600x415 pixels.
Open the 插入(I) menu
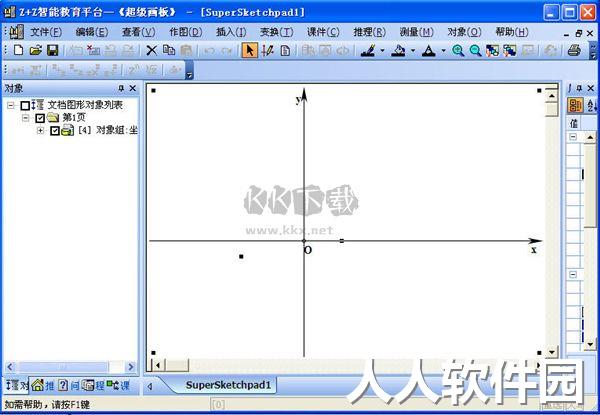[231, 32]
